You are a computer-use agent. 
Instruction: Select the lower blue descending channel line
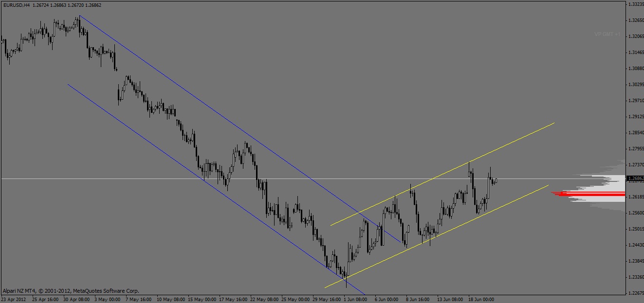coord(216,189)
